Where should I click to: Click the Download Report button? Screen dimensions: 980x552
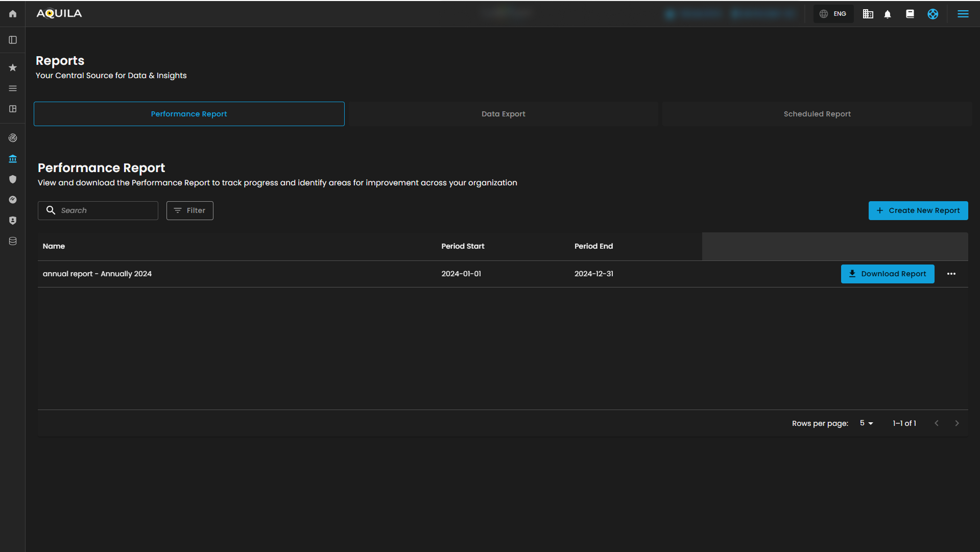[x=887, y=274]
